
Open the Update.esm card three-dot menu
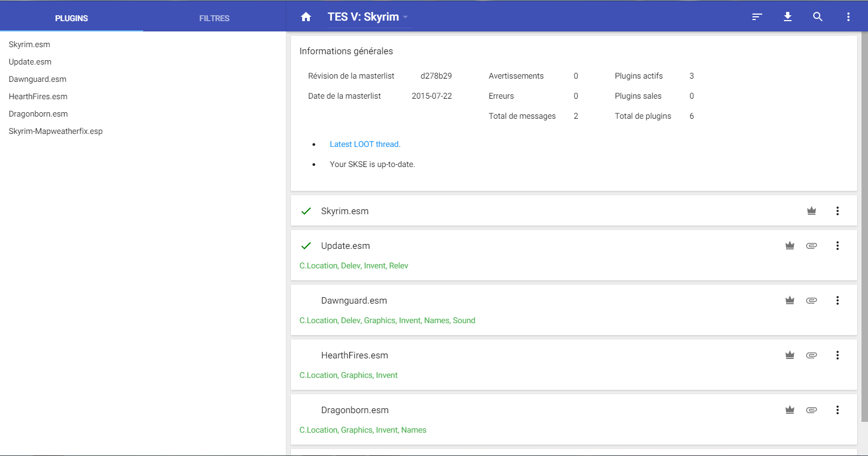tap(838, 246)
